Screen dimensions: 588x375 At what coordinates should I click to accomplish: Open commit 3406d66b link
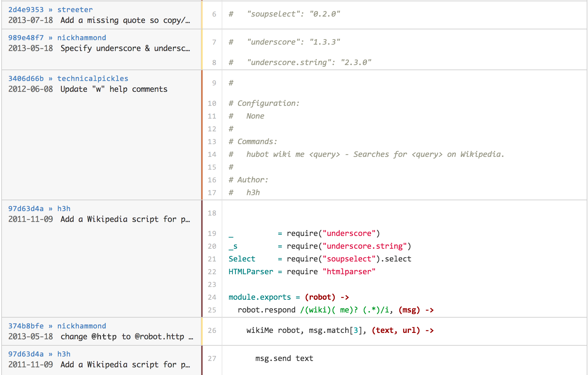coord(26,78)
